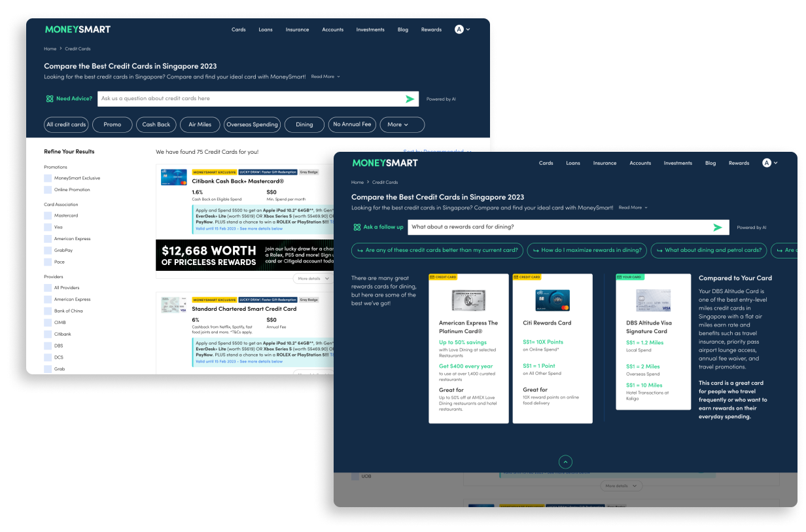
Task: Click the green send arrow in front window
Action: [718, 227]
